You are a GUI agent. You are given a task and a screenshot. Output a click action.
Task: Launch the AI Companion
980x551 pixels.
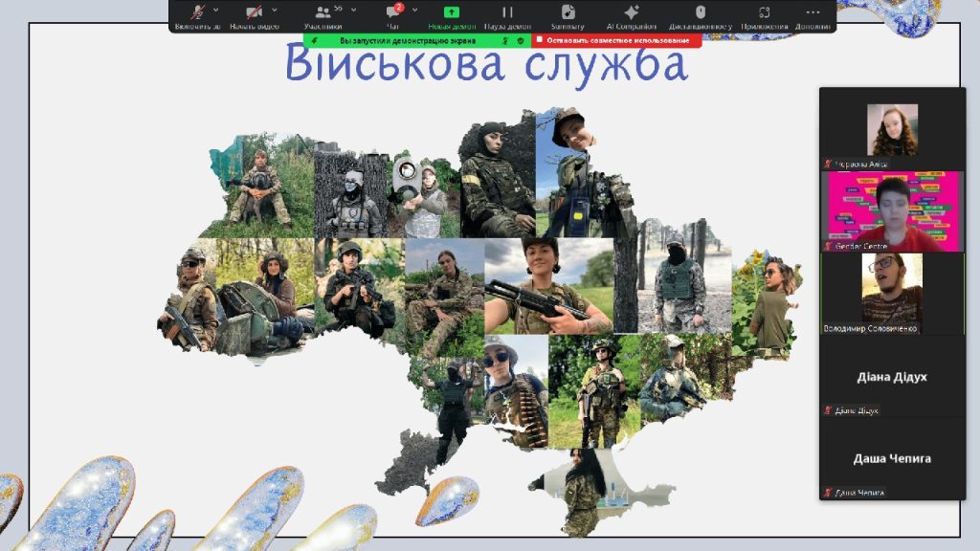(x=632, y=11)
